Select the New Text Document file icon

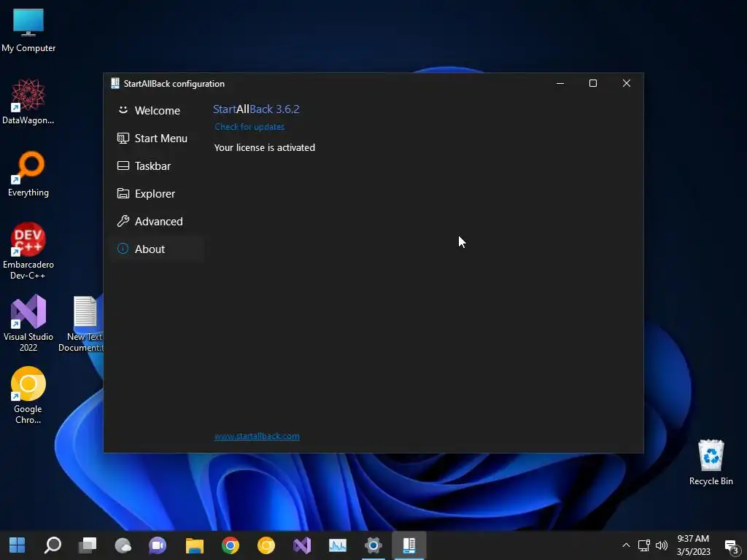pyautogui.click(x=83, y=324)
